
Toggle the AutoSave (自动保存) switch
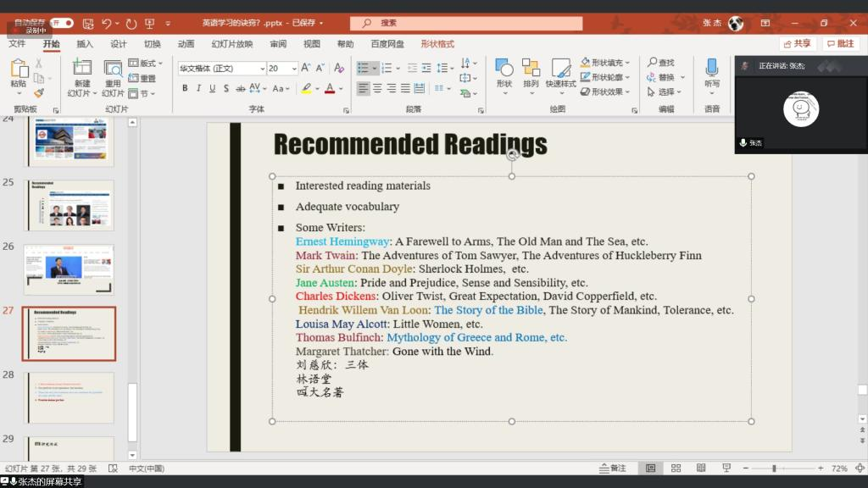[61, 23]
